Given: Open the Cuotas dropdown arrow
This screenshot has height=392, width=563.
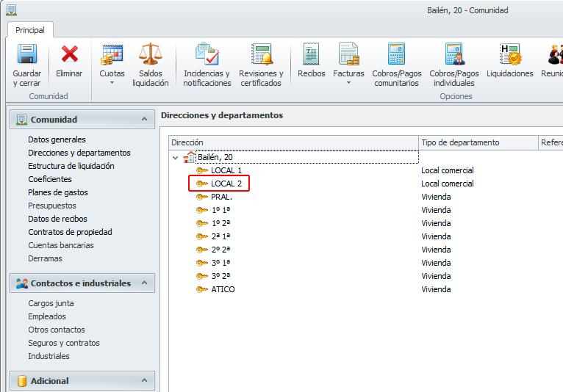Looking at the screenshot, I should 112,83.
